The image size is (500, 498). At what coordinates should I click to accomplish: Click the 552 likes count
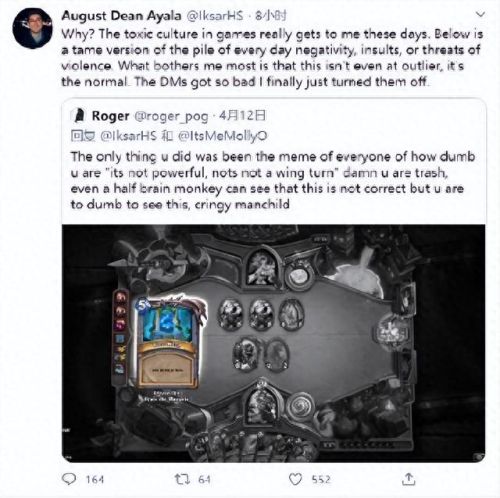[x=321, y=480]
